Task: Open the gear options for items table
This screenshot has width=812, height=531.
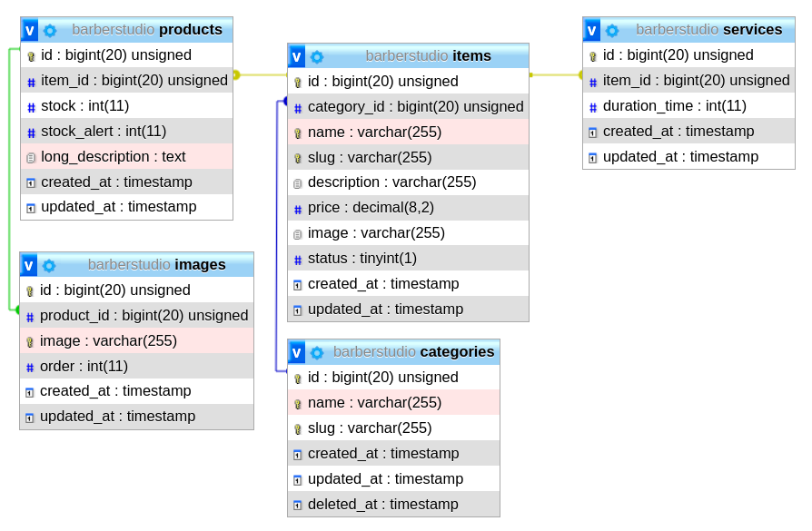Action: [317, 56]
